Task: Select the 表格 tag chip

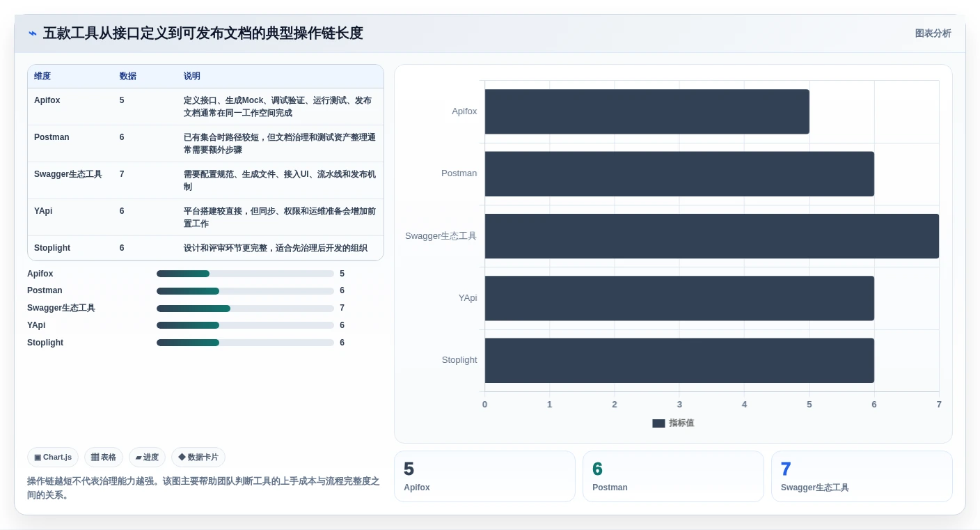Action: [x=104, y=458]
